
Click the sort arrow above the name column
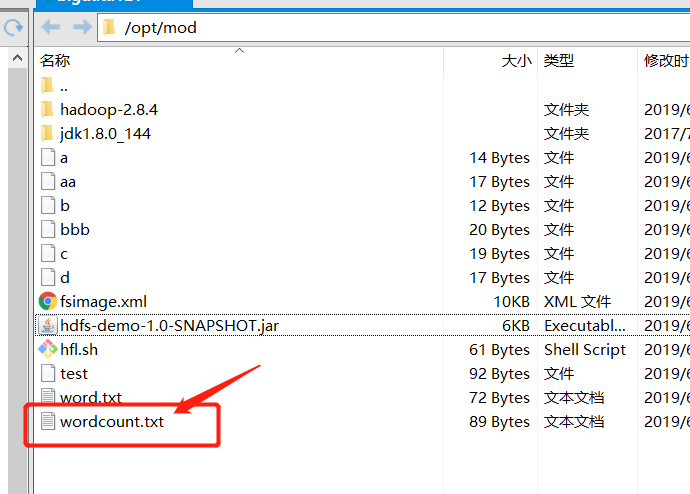pos(239,51)
